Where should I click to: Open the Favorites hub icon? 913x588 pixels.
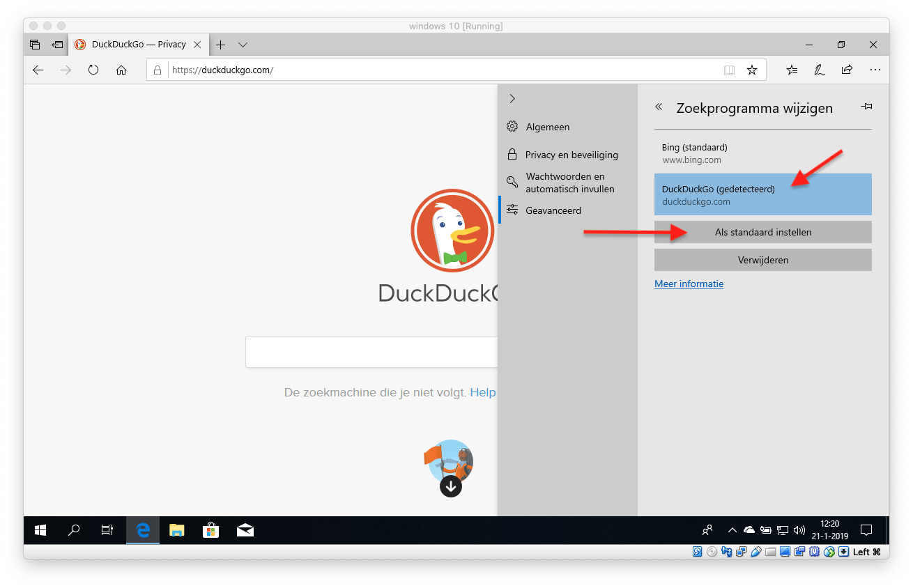coord(792,70)
